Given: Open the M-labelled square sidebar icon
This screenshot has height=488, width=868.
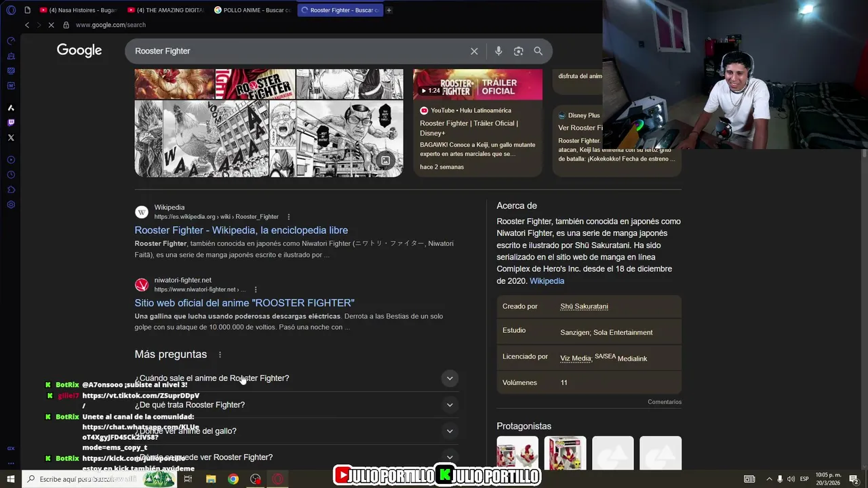Looking at the screenshot, I should tap(11, 85).
